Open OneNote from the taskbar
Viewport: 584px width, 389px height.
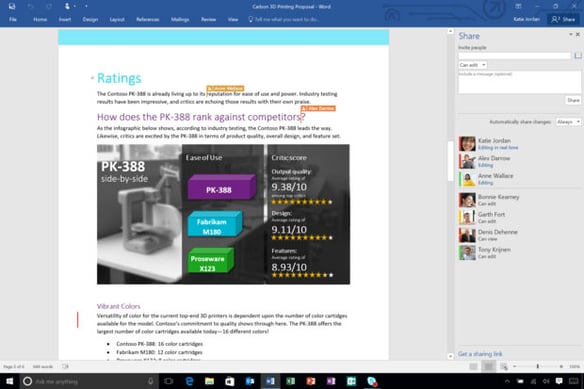(331, 381)
